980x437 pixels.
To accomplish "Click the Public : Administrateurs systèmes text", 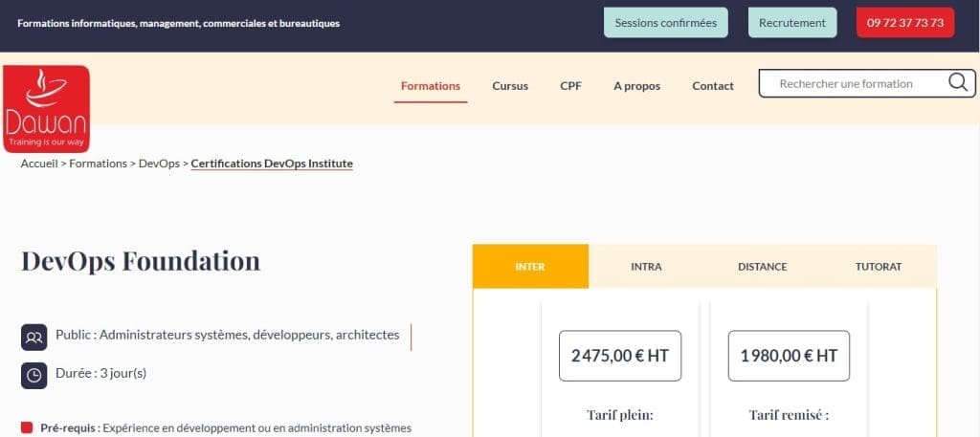I will point(228,335).
